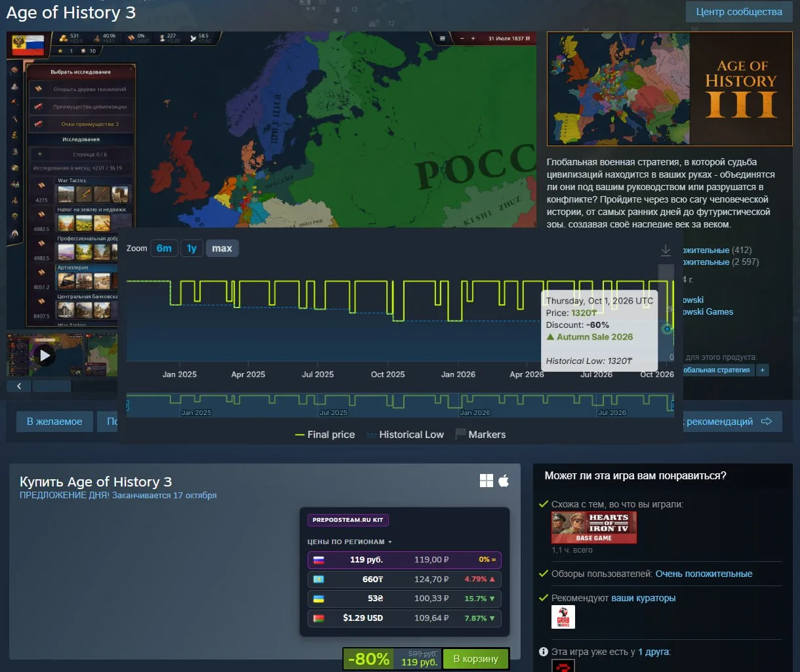Click ПРЕДЛОЖЕНИЕ ДНЯ ending date text
This screenshot has width=800, height=672.
118,495
